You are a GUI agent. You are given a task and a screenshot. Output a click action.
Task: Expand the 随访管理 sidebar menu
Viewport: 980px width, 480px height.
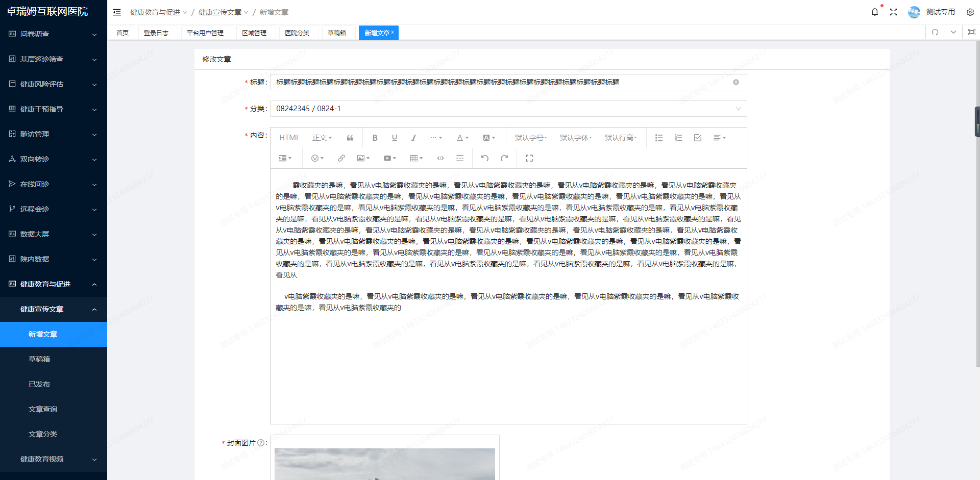point(54,134)
